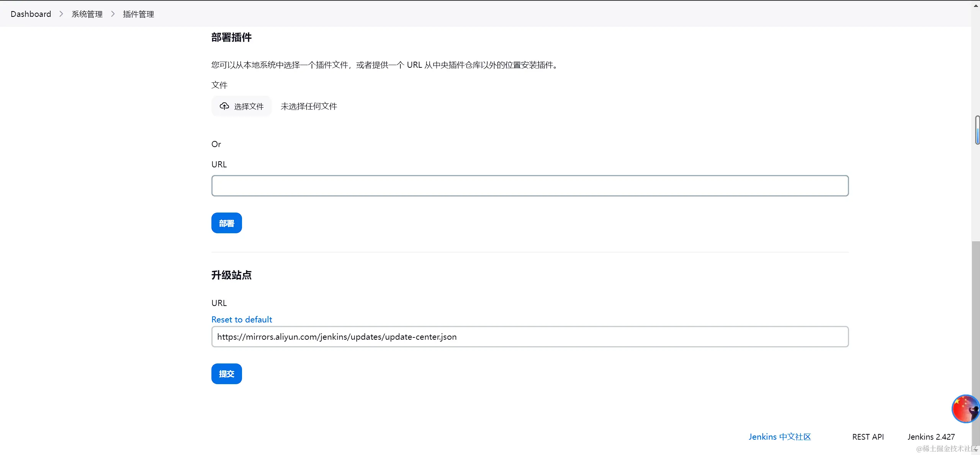Click the chevron after 系统管理 breadcrumb
This screenshot has height=455, width=980.
113,14
